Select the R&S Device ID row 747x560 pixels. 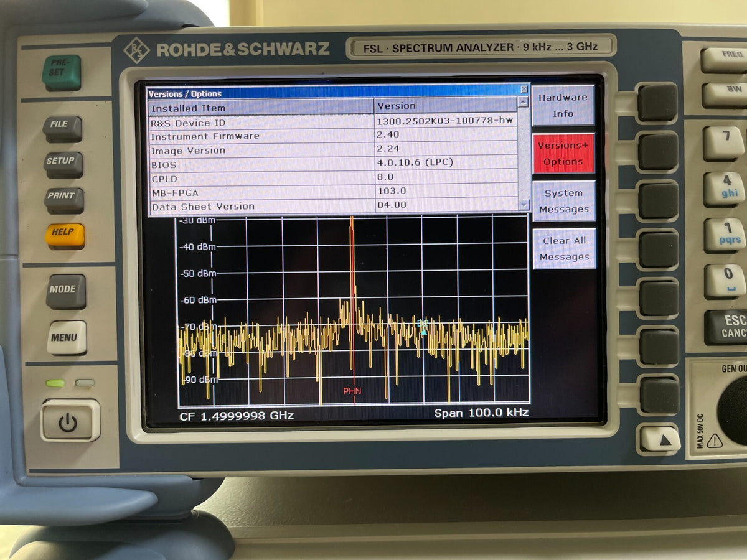tap(333, 123)
